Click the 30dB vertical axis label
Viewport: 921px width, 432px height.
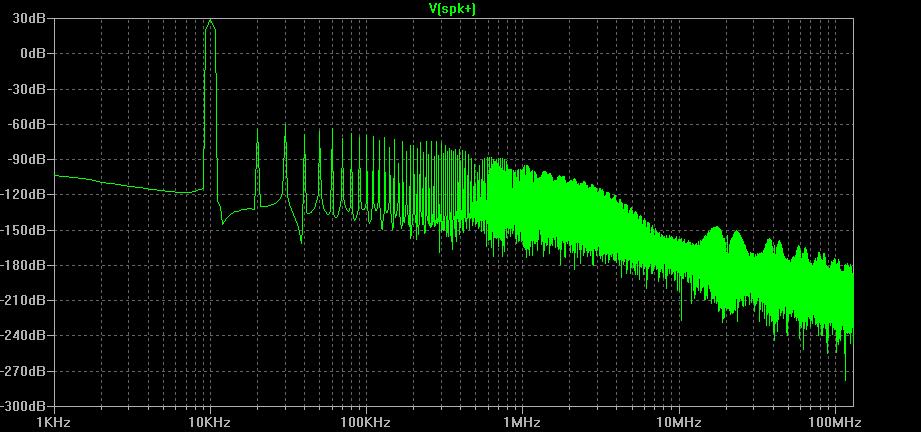click(x=29, y=18)
